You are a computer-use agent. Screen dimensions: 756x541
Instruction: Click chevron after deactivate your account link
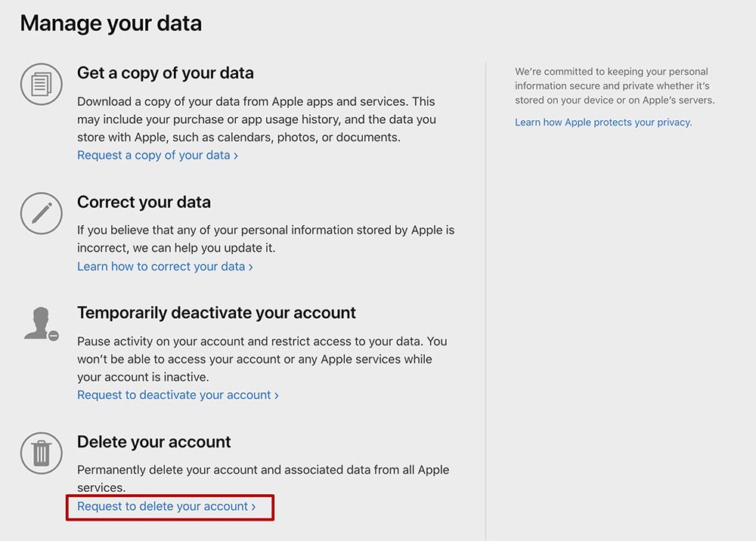pyautogui.click(x=276, y=395)
